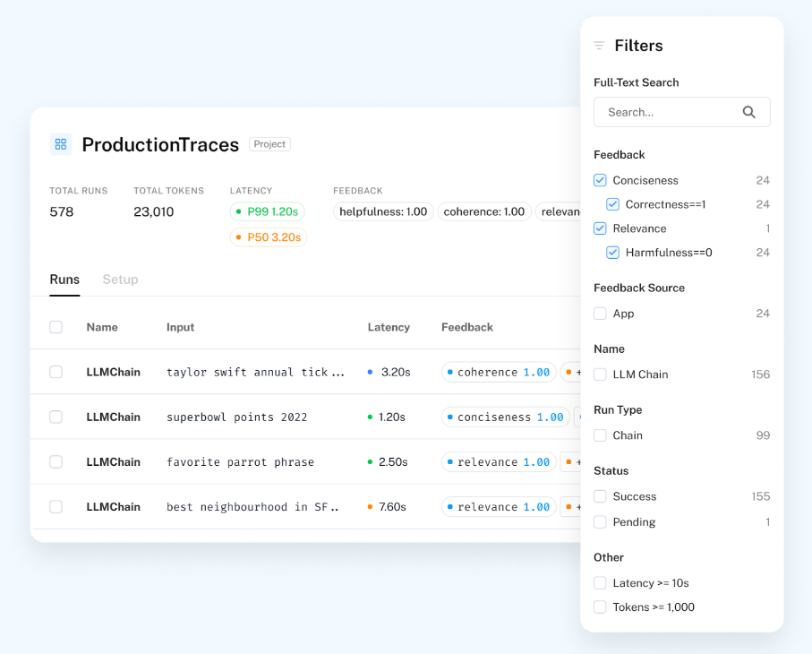Click the 99 count beside Chain
Image resolution: width=812 pixels, height=654 pixels.
[763, 435]
